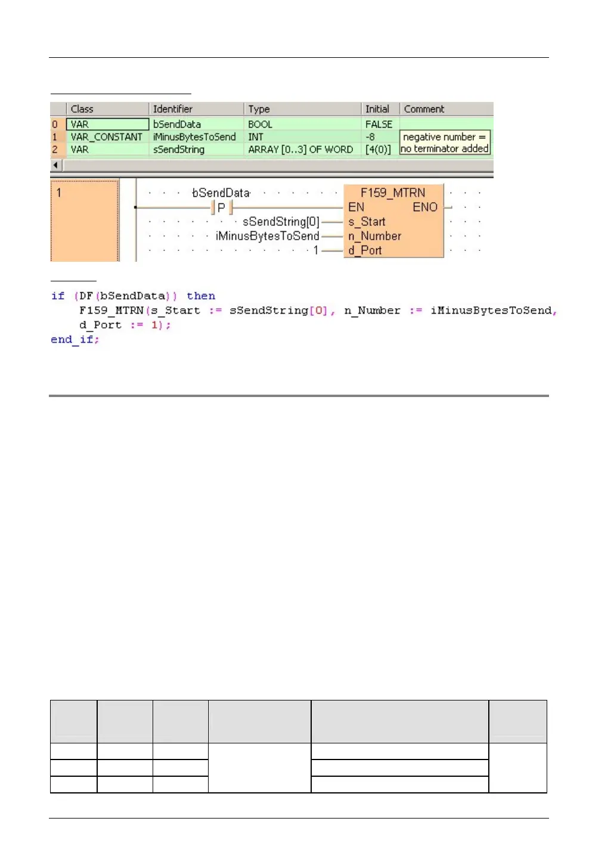614x868 pixels.
Task: Click the Initial column header
Action: 380,109
